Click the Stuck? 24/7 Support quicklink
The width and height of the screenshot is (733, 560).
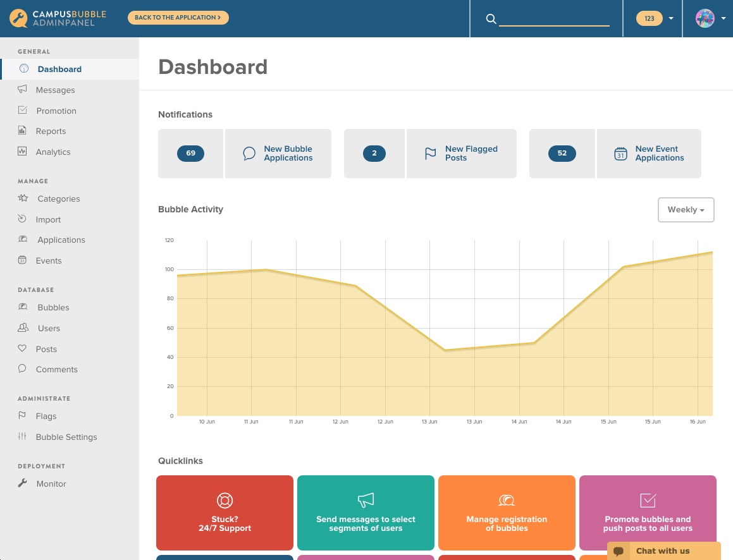(x=225, y=513)
